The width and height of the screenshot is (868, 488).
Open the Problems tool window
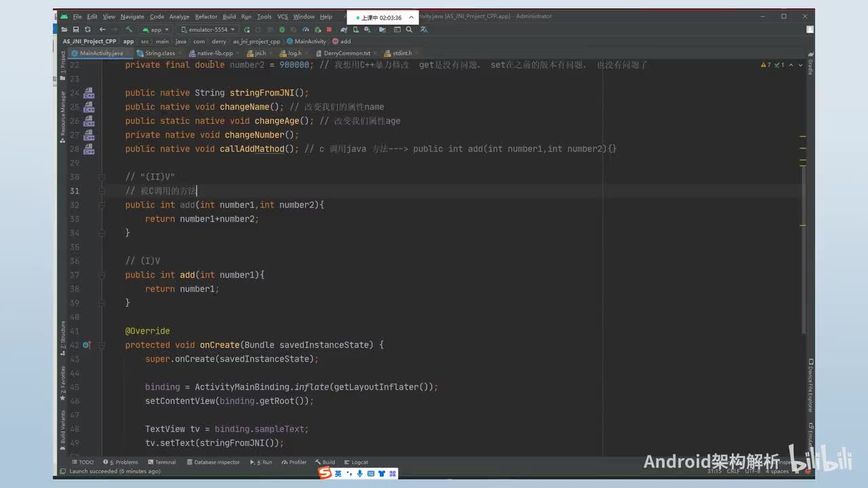click(x=121, y=462)
